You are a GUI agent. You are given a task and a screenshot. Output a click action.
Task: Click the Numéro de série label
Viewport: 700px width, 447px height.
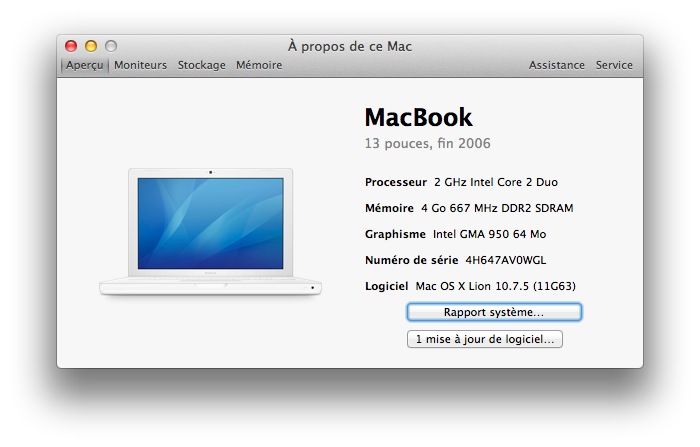[x=412, y=260]
